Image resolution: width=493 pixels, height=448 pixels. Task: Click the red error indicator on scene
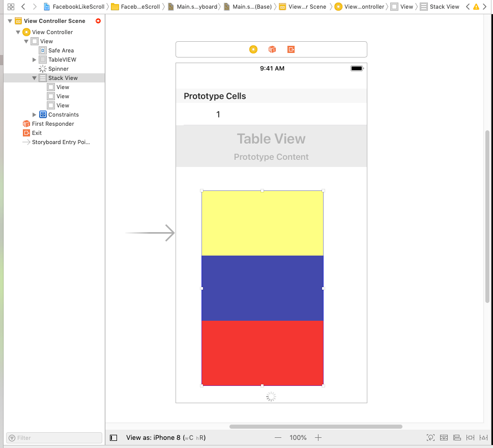point(98,21)
